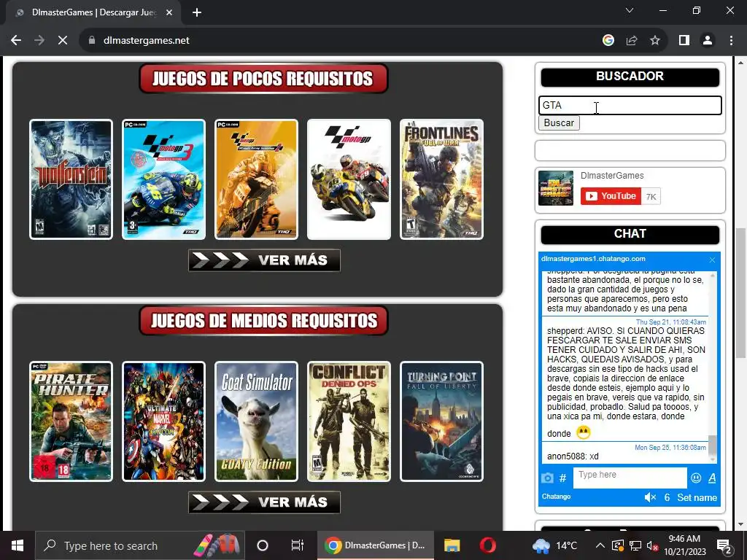
Task: Open the chat emoji smiley picker
Action: click(x=696, y=478)
